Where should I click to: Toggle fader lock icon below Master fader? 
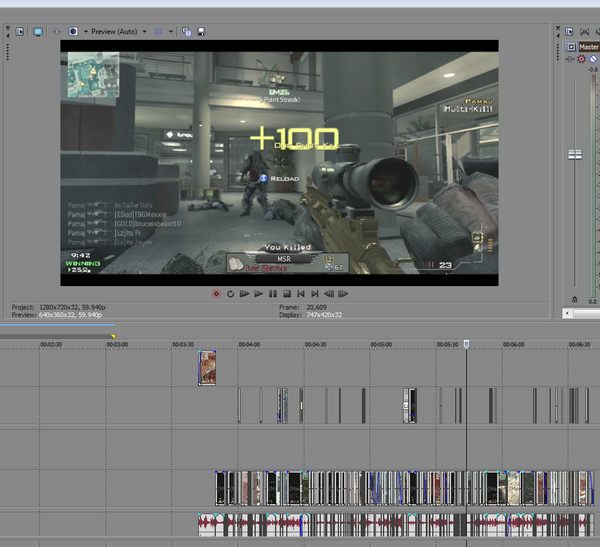[x=574, y=299]
